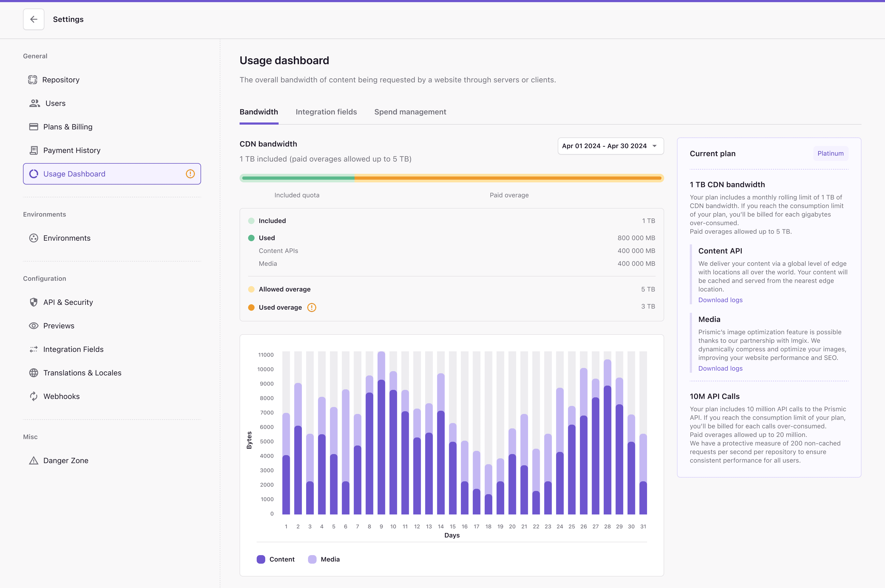Click Download logs under Content API
This screenshot has height=588, width=885.
[719, 300]
